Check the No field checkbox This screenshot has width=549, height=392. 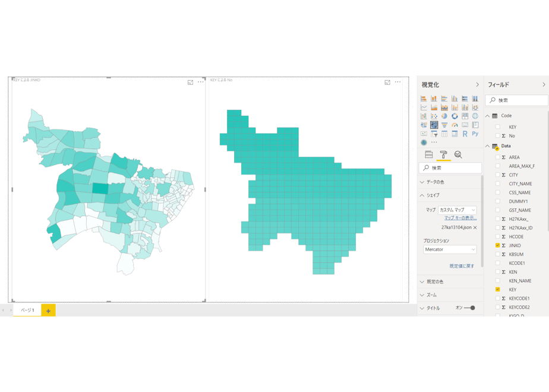[x=497, y=135]
